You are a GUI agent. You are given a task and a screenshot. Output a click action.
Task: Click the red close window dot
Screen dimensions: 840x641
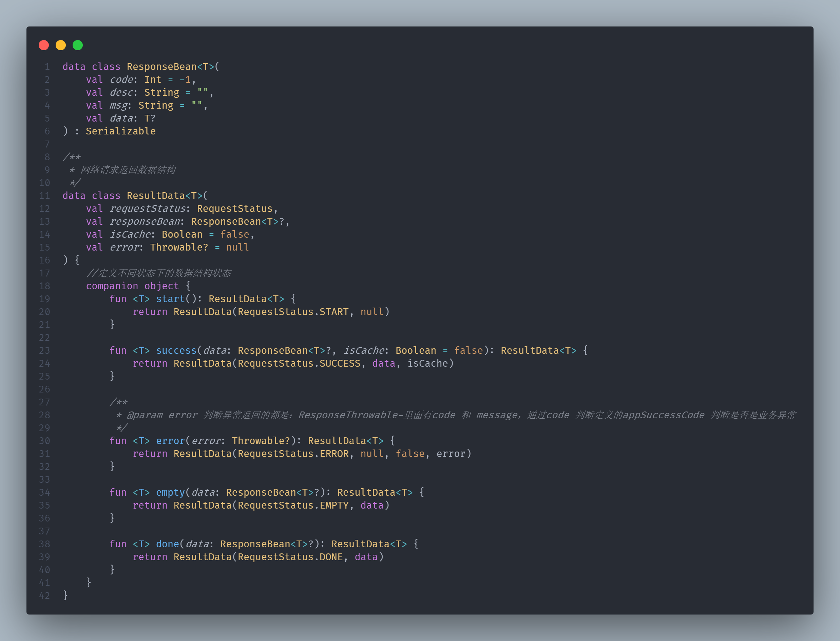(44, 45)
